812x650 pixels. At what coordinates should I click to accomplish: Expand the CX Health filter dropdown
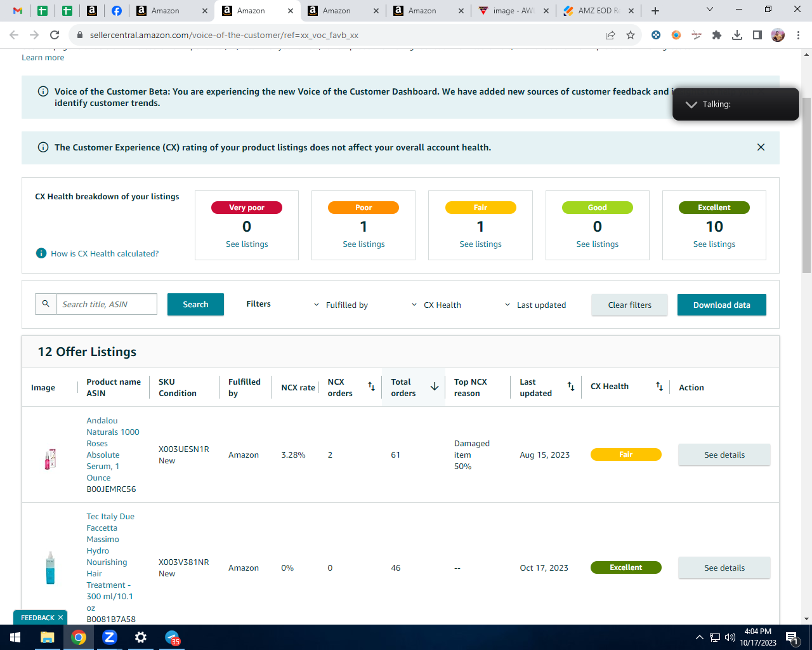point(436,305)
